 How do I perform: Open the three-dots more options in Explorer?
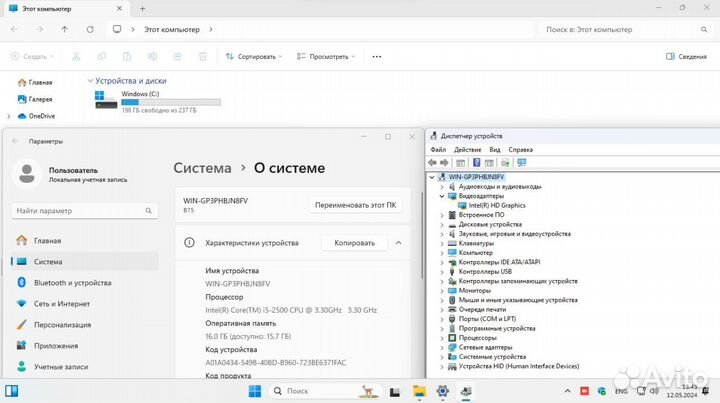pyautogui.click(x=377, y=56)
